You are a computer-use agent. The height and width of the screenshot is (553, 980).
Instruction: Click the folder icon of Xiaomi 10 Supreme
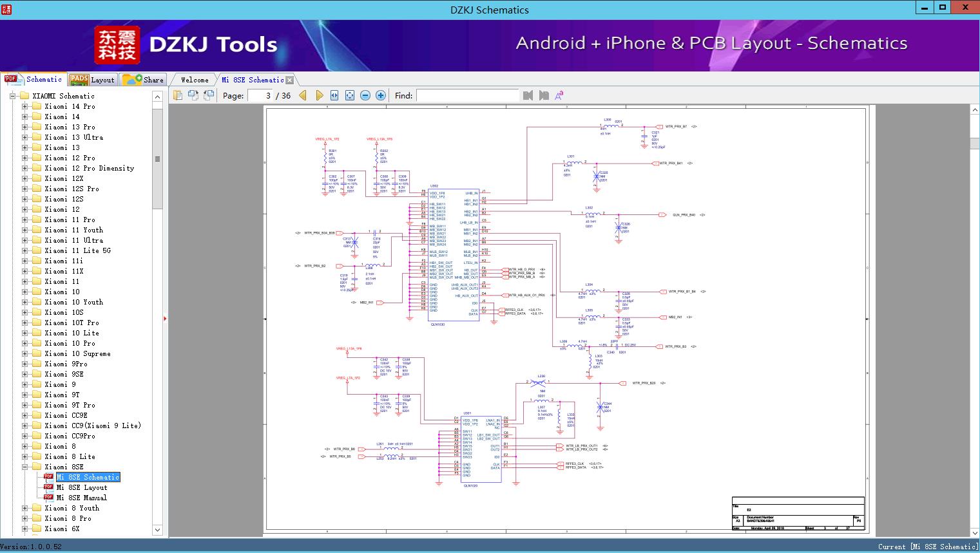click(37, 353)
